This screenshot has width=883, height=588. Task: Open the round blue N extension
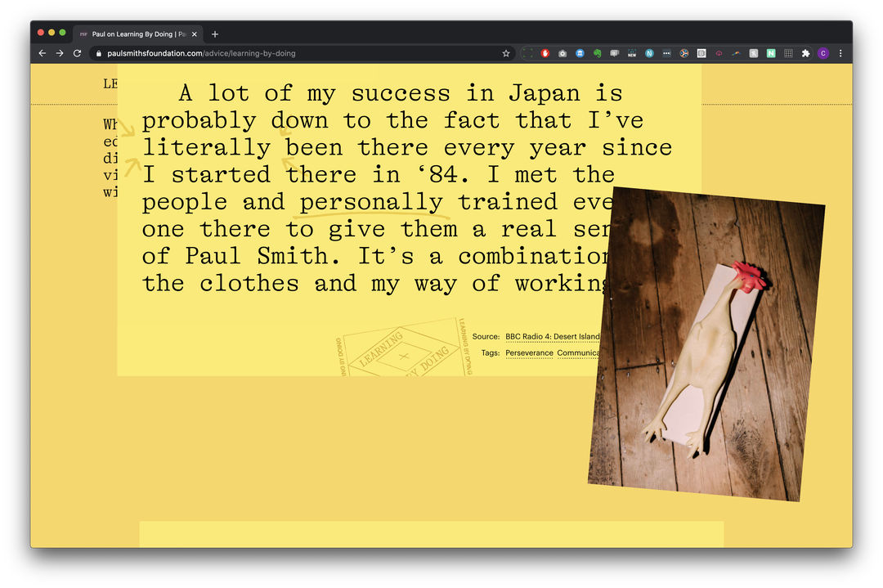[649, 53]
